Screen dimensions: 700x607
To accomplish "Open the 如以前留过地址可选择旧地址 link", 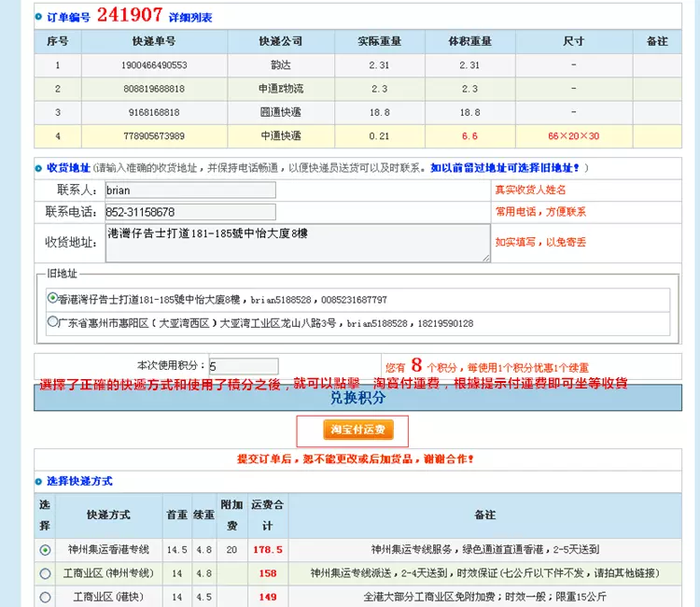I will (x=504, y=168).
